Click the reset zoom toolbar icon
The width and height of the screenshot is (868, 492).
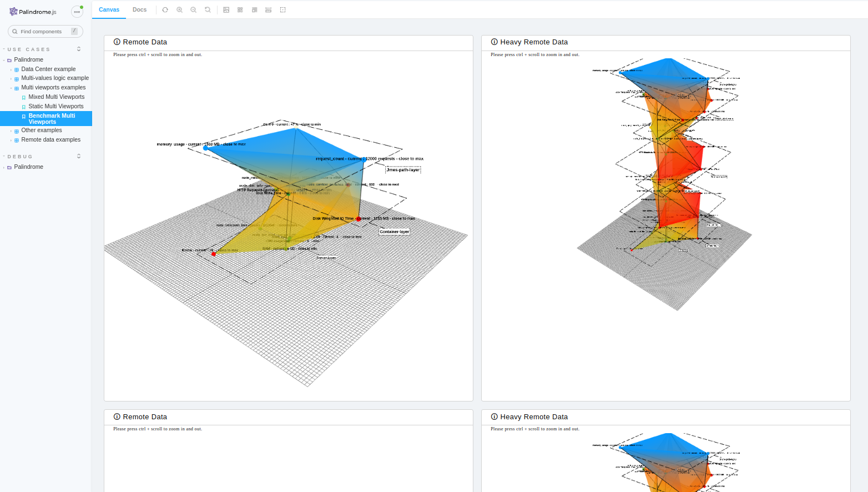[x=208, y=10]
